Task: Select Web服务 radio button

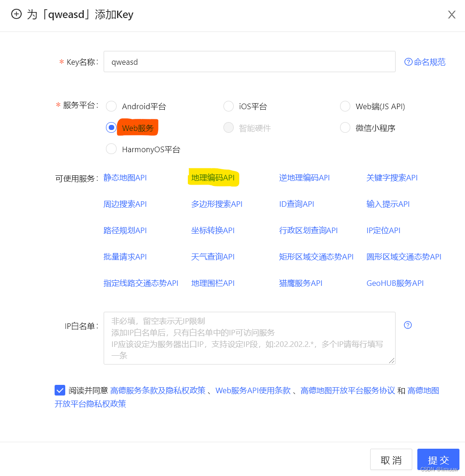Action: (111, 128)
